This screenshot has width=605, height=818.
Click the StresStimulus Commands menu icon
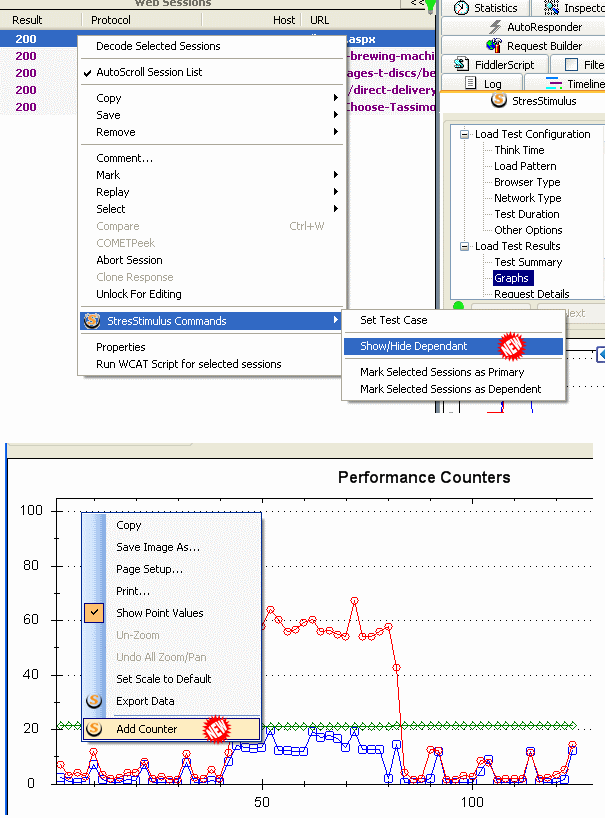[x=92, y=320]
